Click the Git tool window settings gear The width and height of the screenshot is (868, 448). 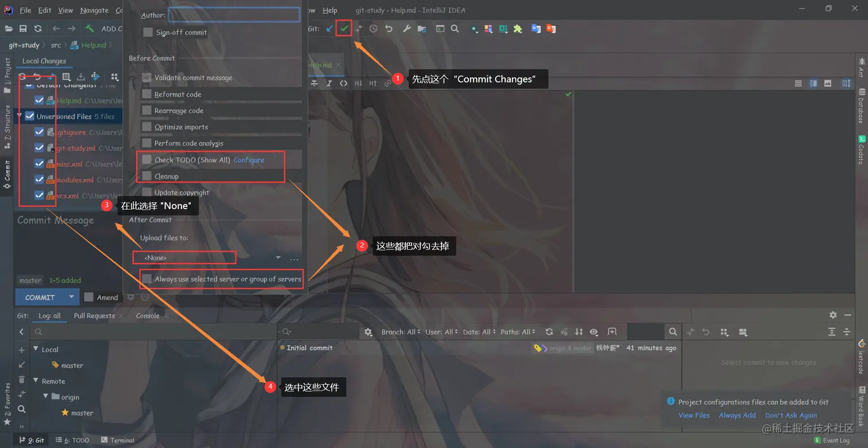833,315
